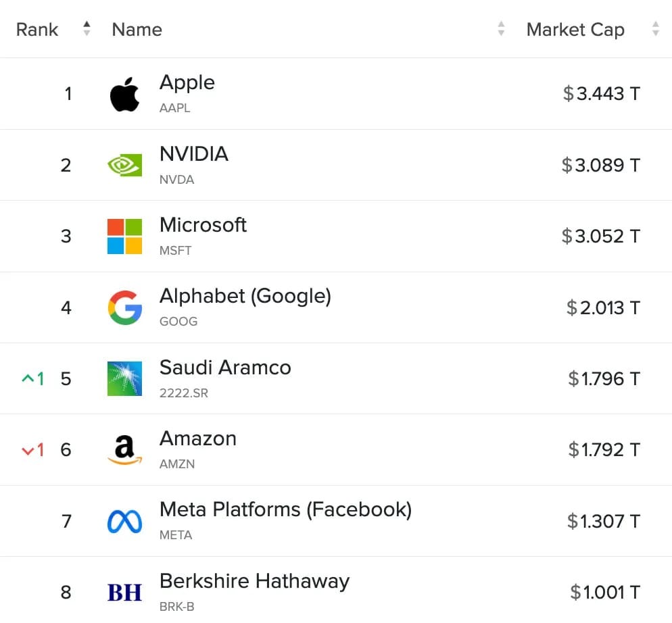Click the Amazon smile logo
This screenshot has height=623, width=672.
(124, 450)
